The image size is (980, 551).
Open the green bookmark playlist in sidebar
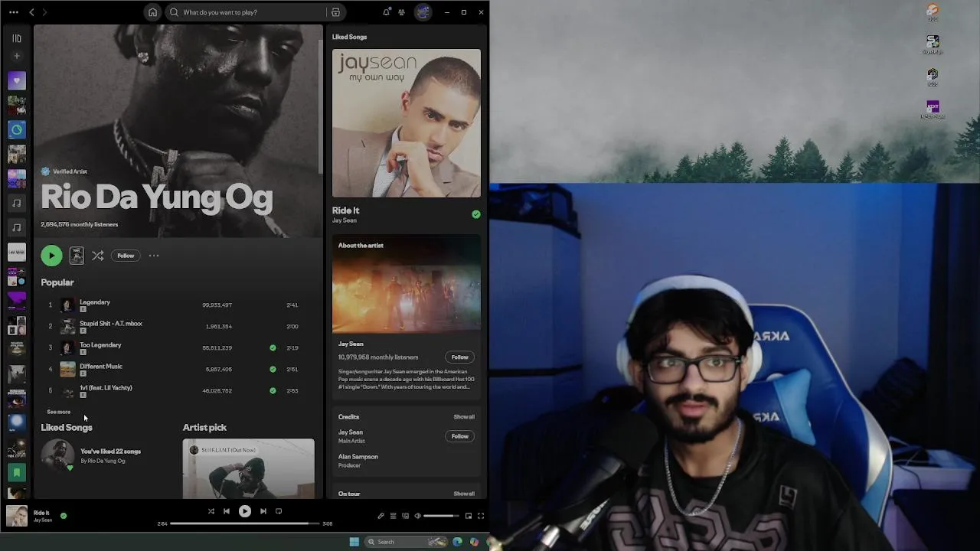point(16,472)
